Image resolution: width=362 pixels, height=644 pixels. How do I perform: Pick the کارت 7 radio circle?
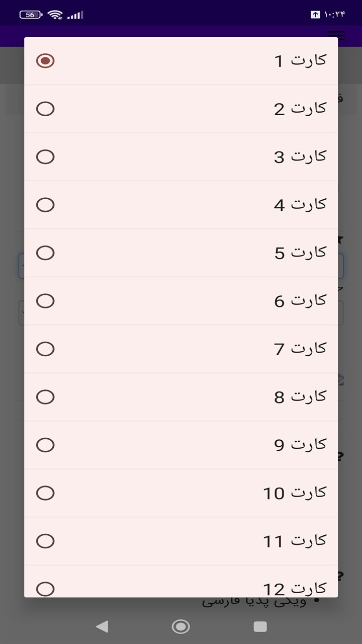45,349
